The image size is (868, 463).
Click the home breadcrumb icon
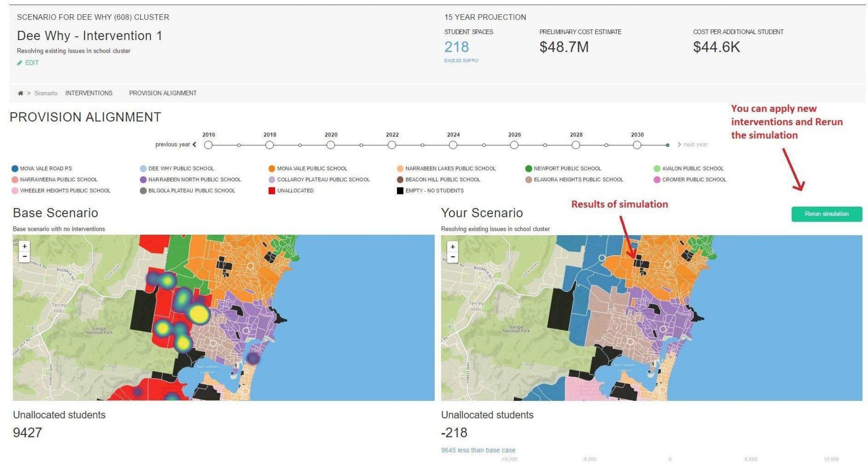click(x=20, y=93)
